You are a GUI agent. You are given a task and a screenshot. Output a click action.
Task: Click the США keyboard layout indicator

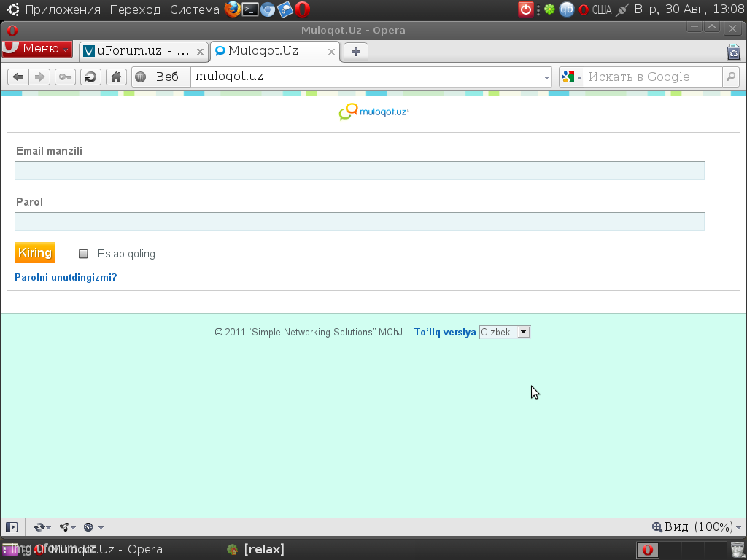pos(602,9)
